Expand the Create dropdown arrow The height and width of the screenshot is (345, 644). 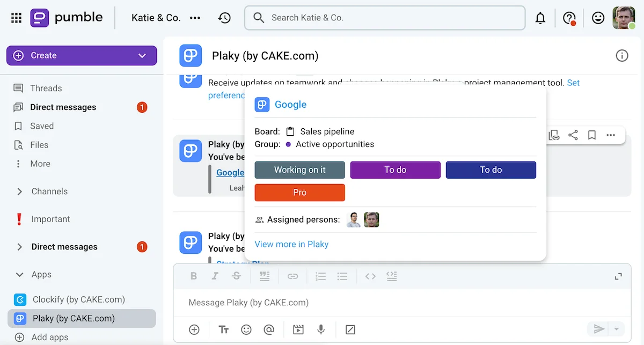coord(142,55)
